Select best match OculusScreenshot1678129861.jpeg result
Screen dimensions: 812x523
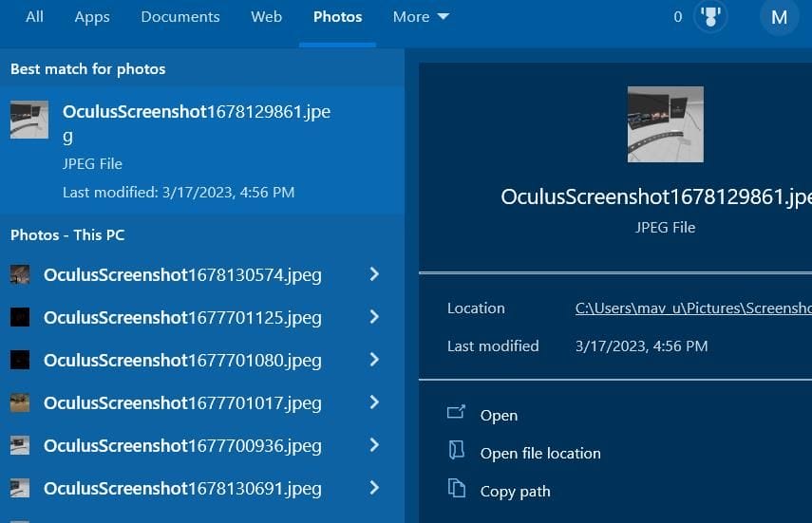(x=202, y=150)
